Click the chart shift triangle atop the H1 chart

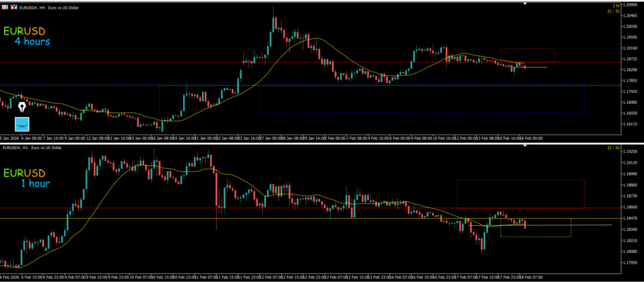click(x=525, y=146)
